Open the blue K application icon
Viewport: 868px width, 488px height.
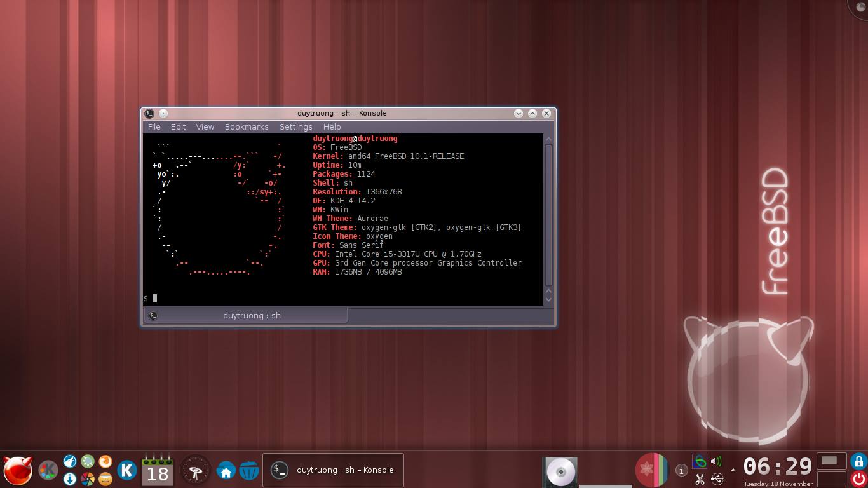(x=127, y=470)
